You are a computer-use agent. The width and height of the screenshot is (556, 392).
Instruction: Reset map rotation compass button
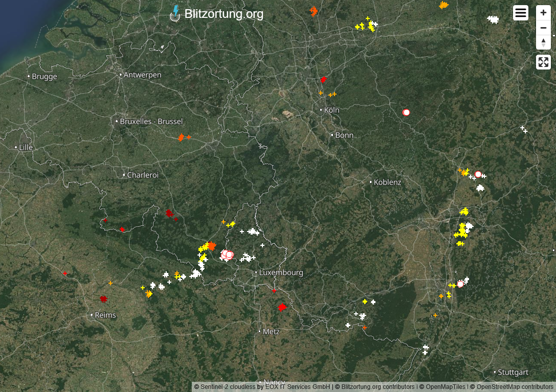coord(543,42)
